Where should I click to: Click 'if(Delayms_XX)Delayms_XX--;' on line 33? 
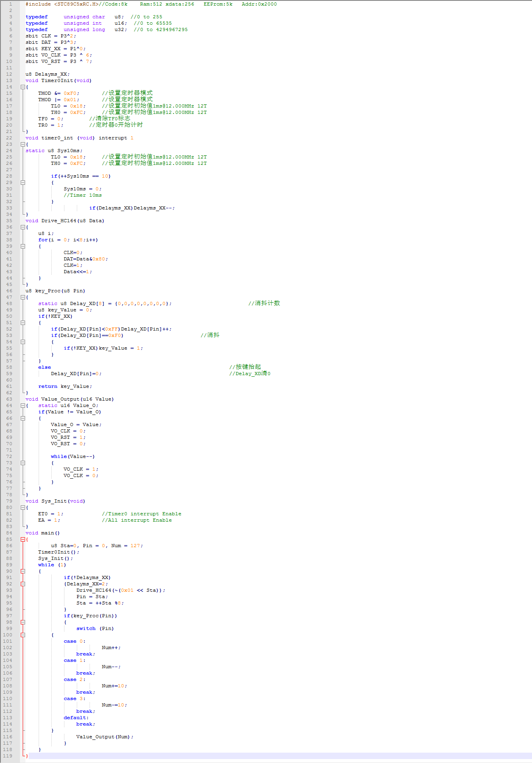(132, 208)
